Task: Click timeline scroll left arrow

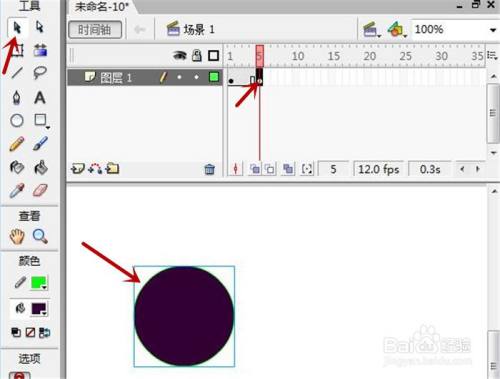Action: click(462, 169)
